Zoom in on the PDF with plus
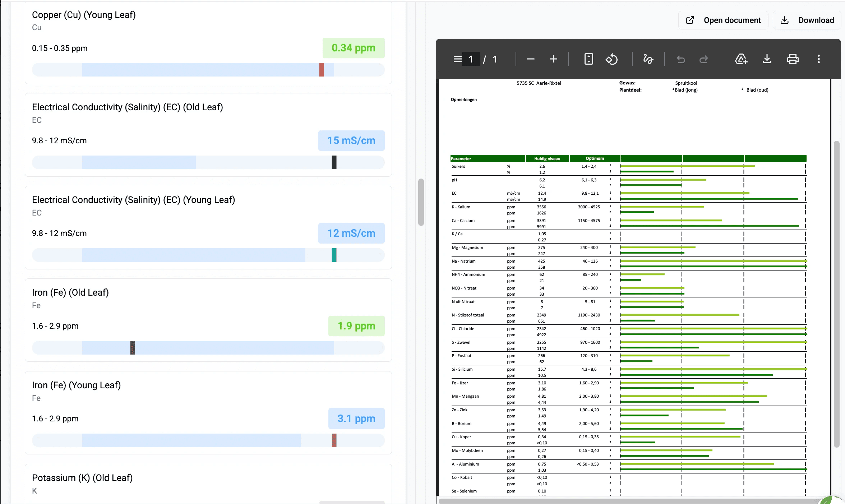This screenshot has height=504, width=845. pyautogui.click(x=554, y=59)
